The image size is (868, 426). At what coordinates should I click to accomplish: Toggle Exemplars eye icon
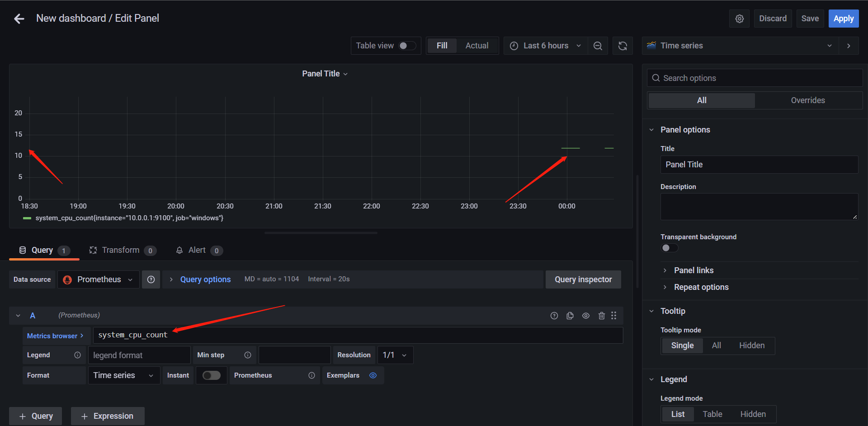pos(373,375)
